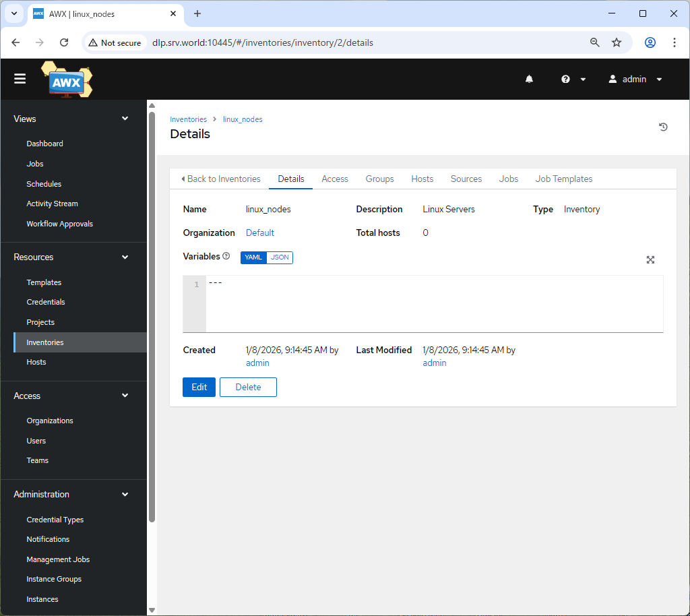
Task: Expand the variables editor to fullscreen
Action: 650,260
